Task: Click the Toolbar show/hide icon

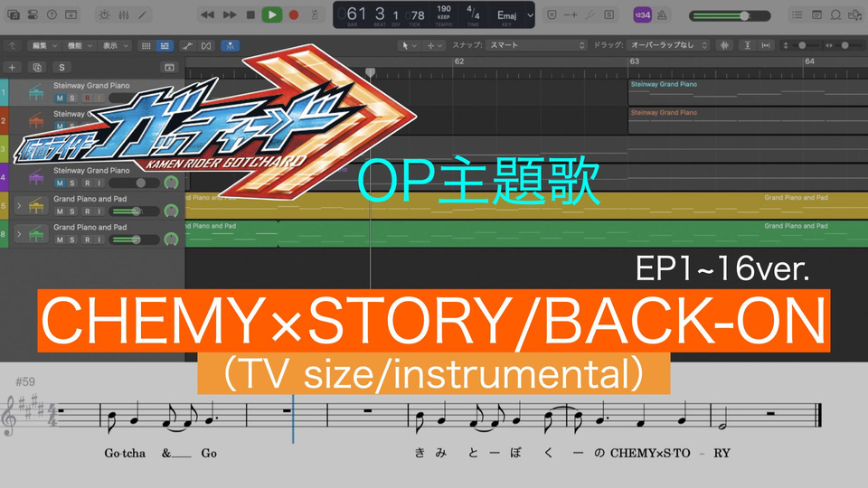Action: click(71, 15)
